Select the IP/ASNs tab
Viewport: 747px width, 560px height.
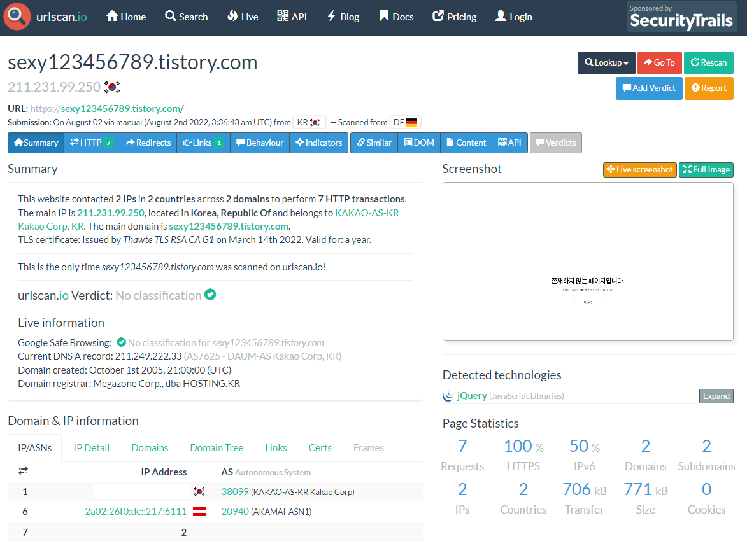tap(35, 447)
